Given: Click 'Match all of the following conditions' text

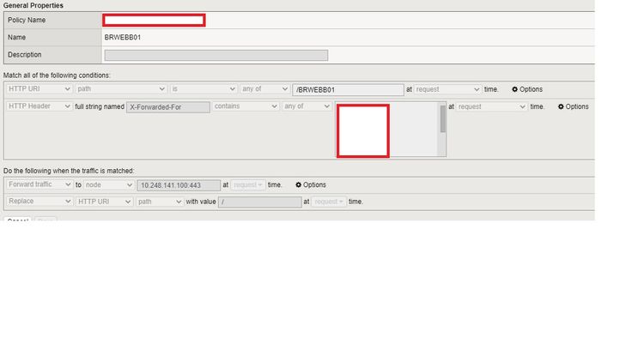Looking at the screenshot, I should pyautogui.click(x=57, y=75).
